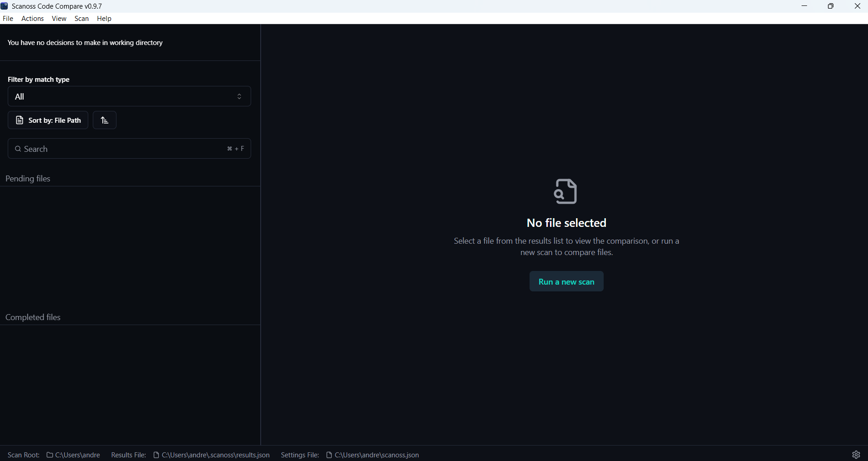Click the Settings File path scanoss.json
The image size is (868, 461).
click(x=373, y=455)
